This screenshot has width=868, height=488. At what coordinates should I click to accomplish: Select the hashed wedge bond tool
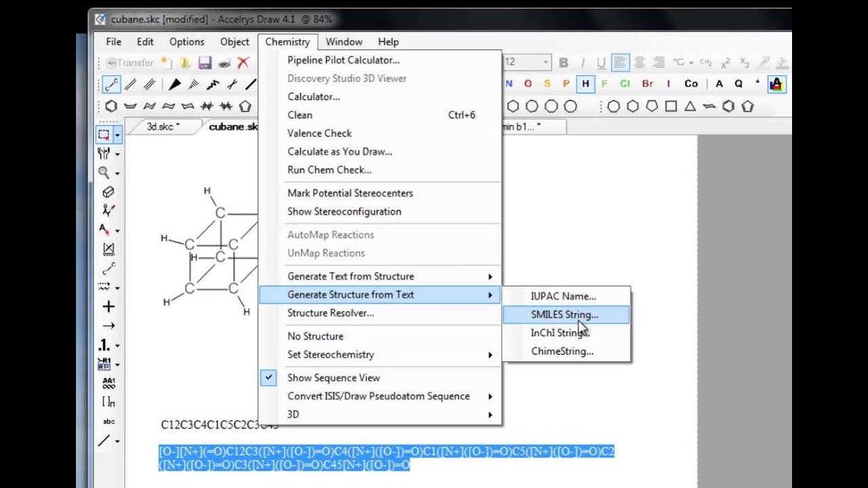(194, 85)
